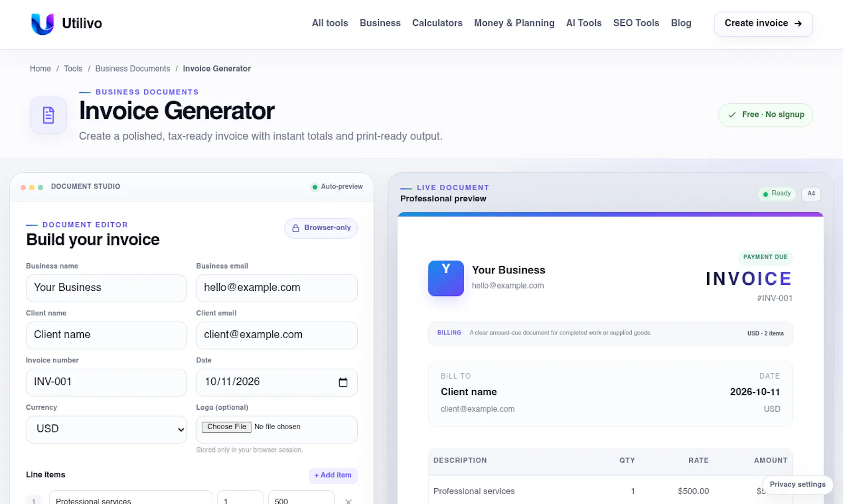
Task: Click the checkmark on Free No signup badge
Action: pos(732,115)
